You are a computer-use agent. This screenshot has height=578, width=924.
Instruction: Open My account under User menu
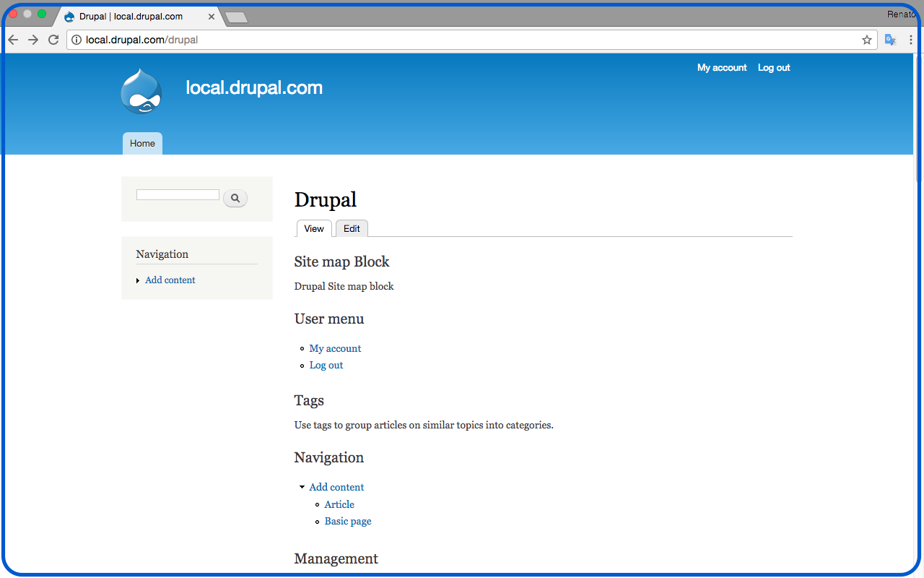pyautogui.click(x=335, y=348)
